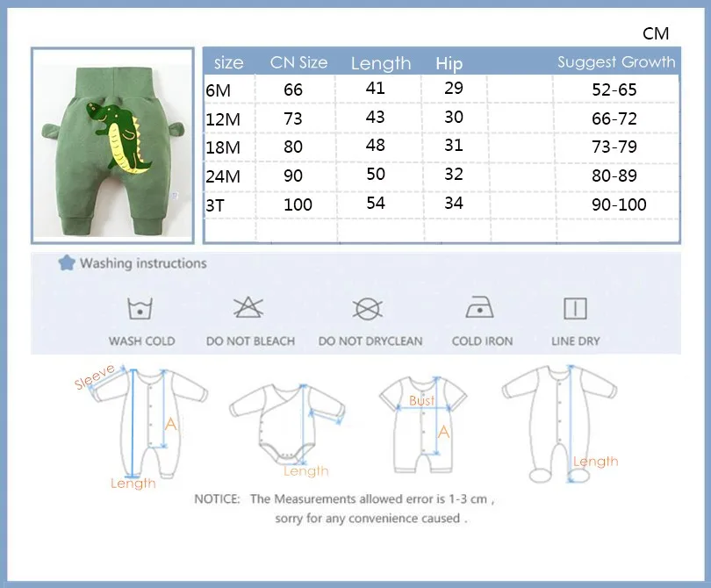Click growth range '80-89'

[x=614, y=176]
